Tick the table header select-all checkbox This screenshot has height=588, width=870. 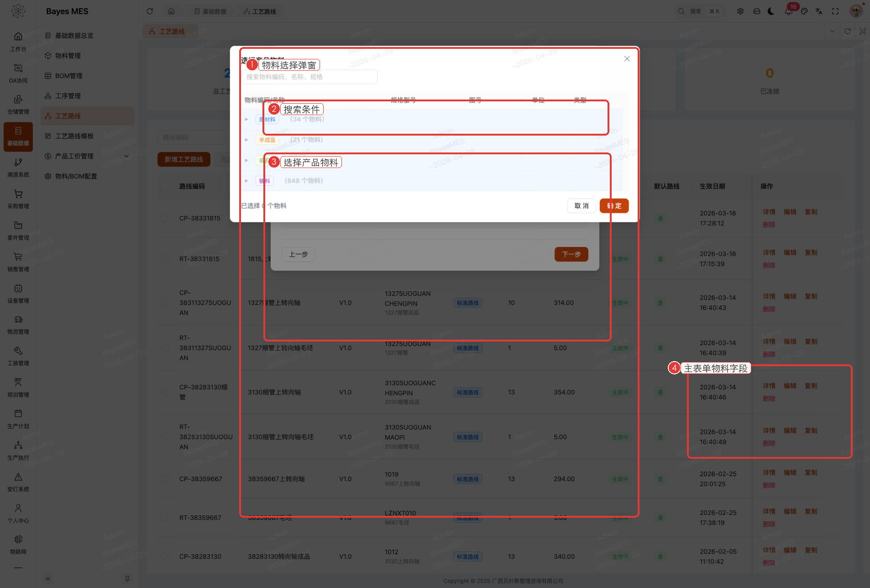click(165, 186)
